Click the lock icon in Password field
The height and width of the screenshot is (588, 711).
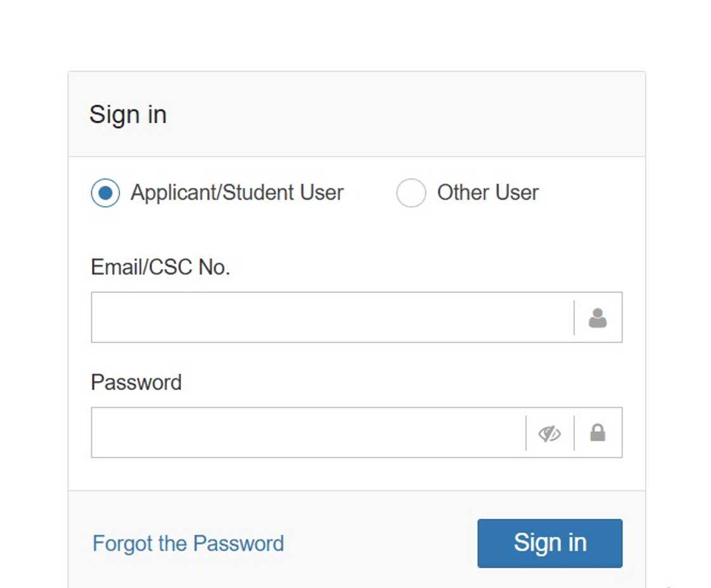pyautogui.click(x=597, y=433)
